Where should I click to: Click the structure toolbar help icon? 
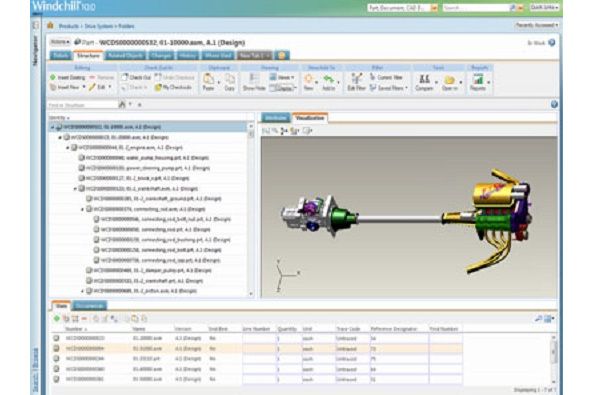coord(554,104)
